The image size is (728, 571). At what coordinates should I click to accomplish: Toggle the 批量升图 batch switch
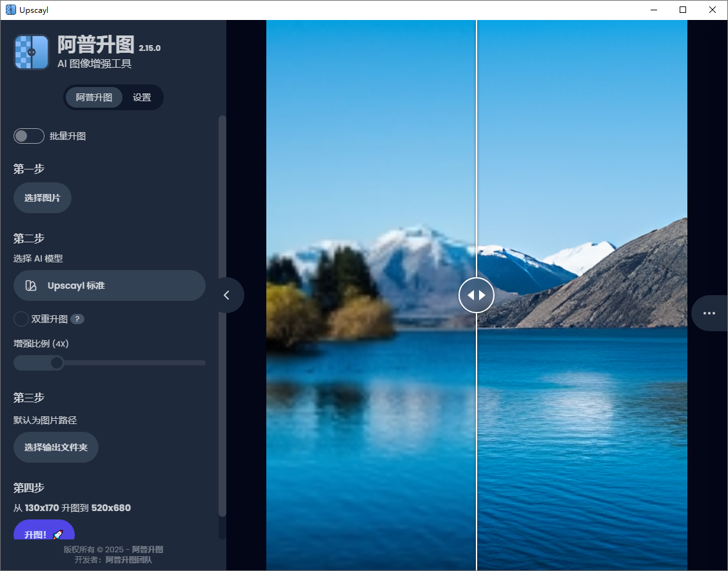click(29, 136)
